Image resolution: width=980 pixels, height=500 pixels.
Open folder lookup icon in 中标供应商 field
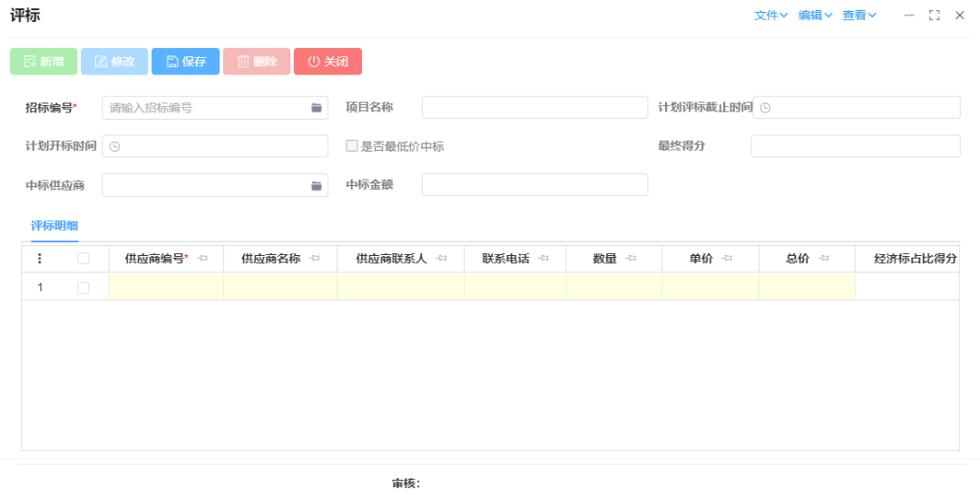pos(317,186)
